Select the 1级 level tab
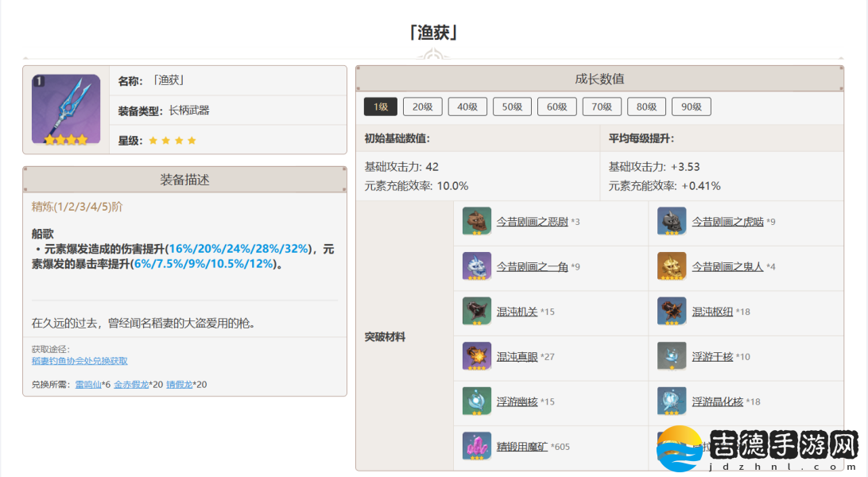Image resolution: width=868 pixels, height=477 pixels. click(x=381, y=107)
